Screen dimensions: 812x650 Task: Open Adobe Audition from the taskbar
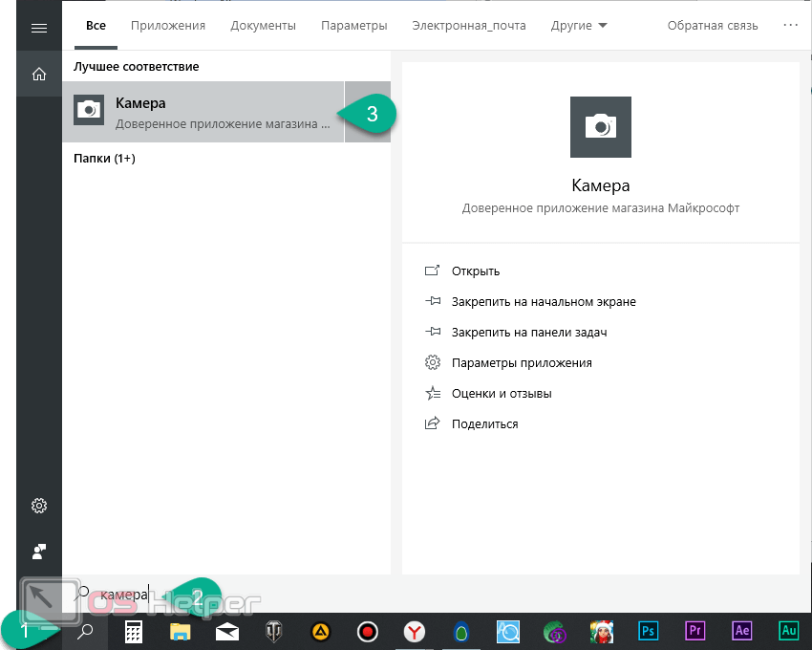coord(788,631)
